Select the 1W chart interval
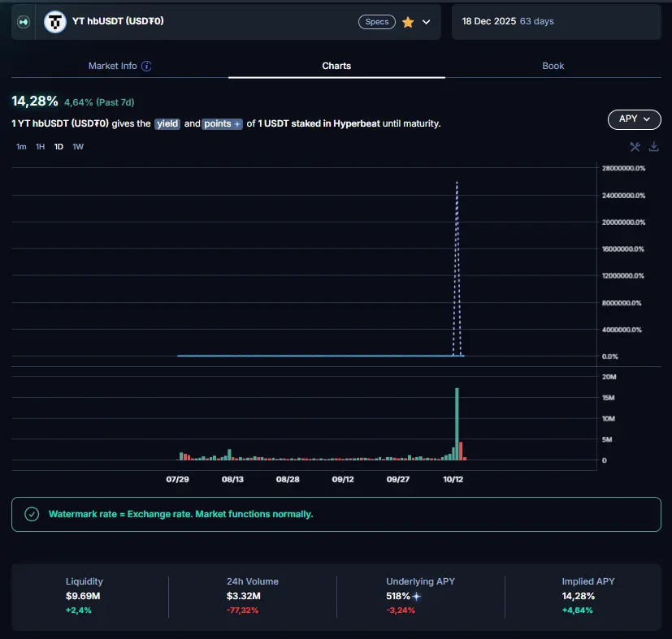 tap(78, 147)
